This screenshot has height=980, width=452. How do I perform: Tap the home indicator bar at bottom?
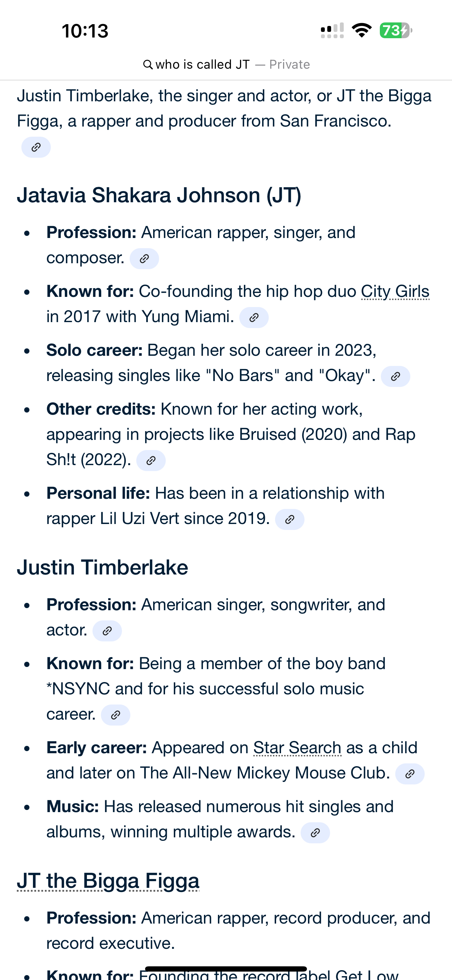(226, 968)
